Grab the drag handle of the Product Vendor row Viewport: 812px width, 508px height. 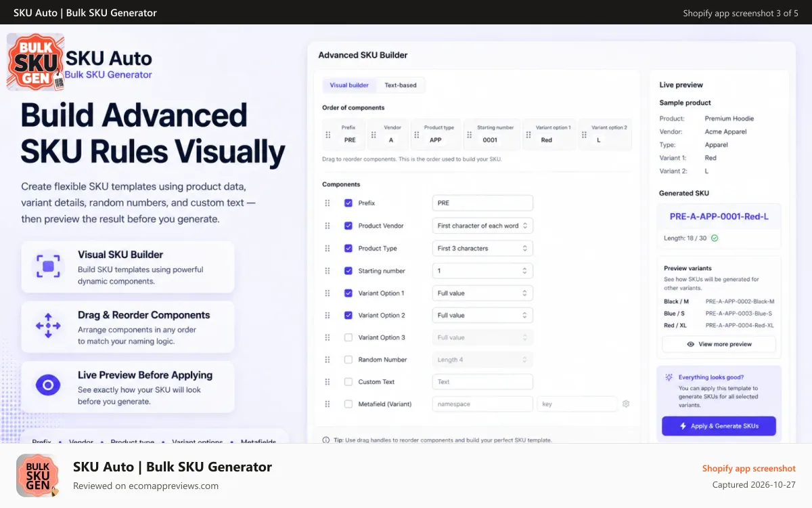click(328, 226)
